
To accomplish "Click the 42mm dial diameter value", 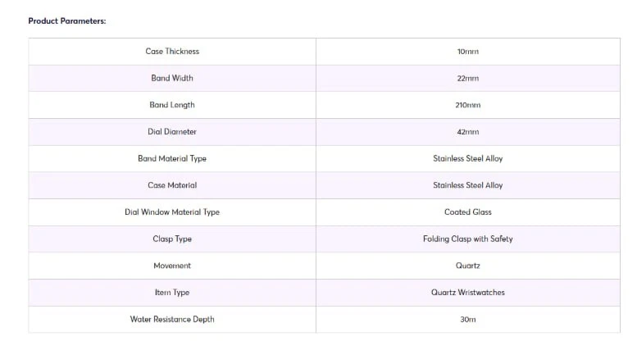I will pyautogui.click(x=467, y=132).
